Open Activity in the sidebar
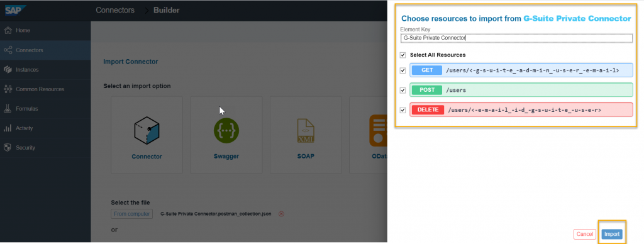The image size is (644, 244). tap(45, 128)
